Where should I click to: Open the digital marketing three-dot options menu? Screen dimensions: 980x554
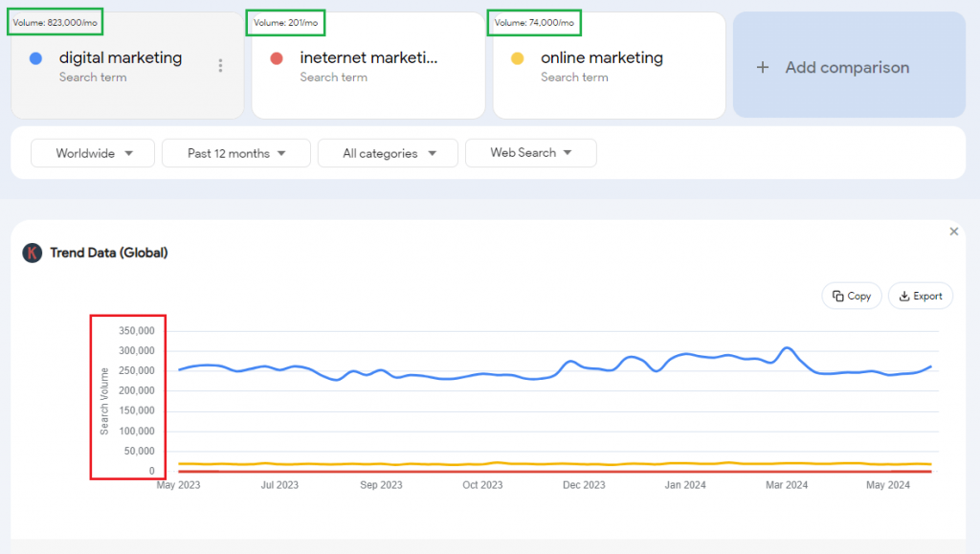tap(220, 66)
